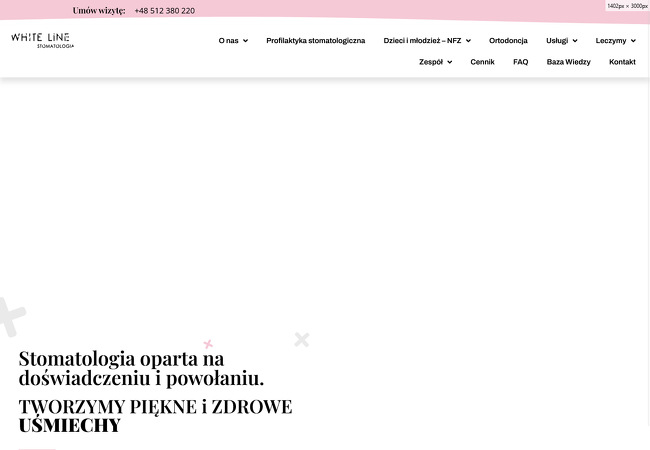This screenshot has height=450, width=650.
Task: Navigate to Ortodoncja
Action: 508,41
